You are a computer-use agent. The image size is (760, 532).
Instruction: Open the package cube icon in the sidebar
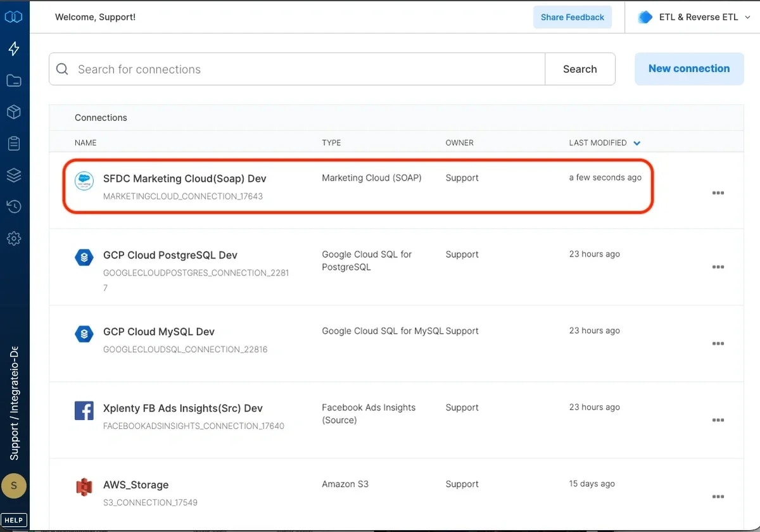[14, 112]
